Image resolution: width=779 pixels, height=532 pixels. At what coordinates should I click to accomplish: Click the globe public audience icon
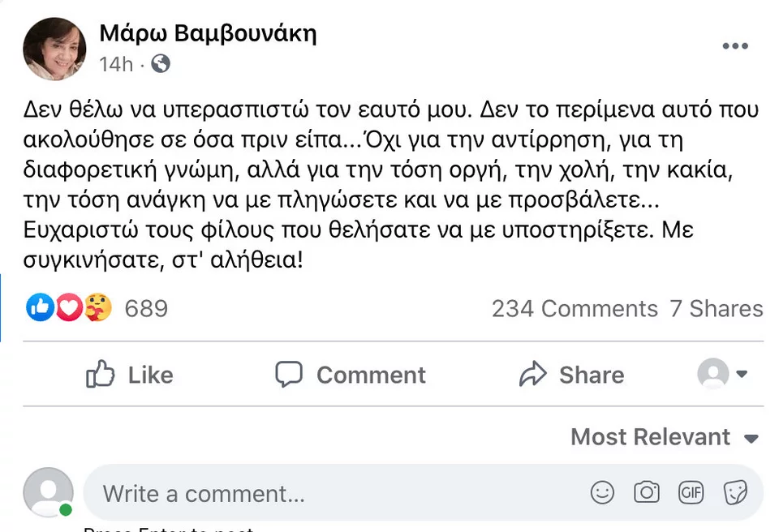[x=161, y=63]
